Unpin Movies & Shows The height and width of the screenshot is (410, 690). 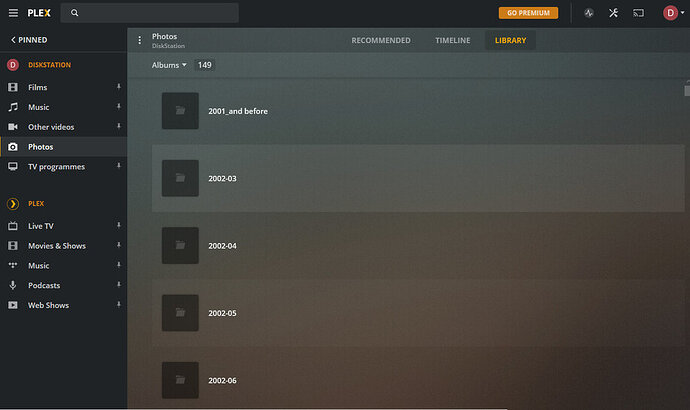(x=119, y=245)
